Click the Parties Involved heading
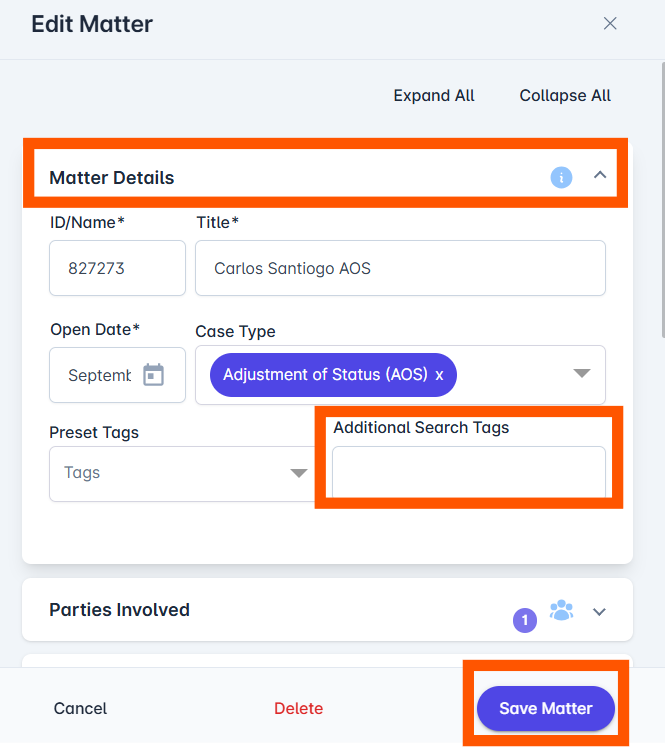Viewport: 665px width, 747px height. tap(120, 610)
